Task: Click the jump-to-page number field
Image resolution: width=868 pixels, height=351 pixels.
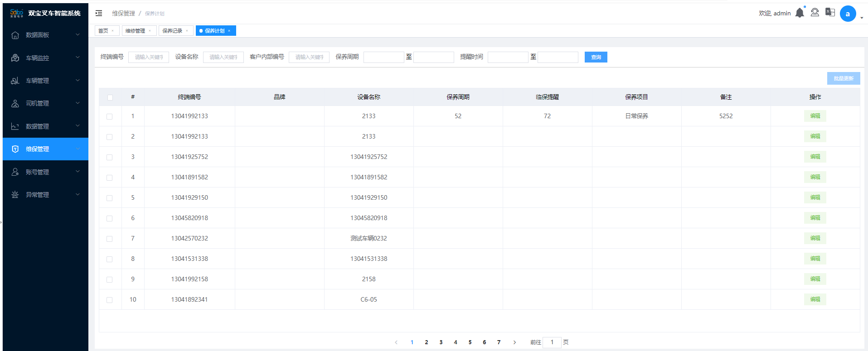Action: (x=552, y=342)
